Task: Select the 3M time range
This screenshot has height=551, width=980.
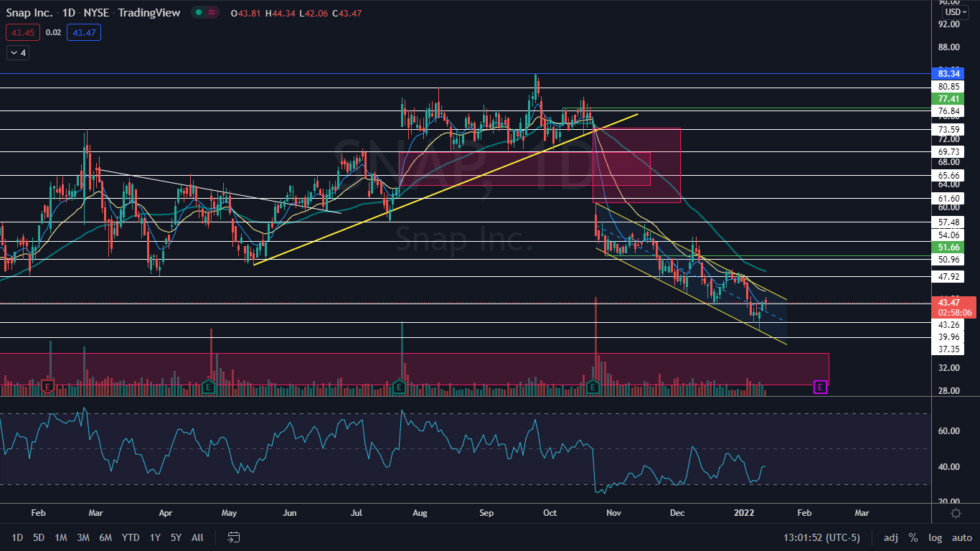Action: pyautogui.click(x=83, y=537)
